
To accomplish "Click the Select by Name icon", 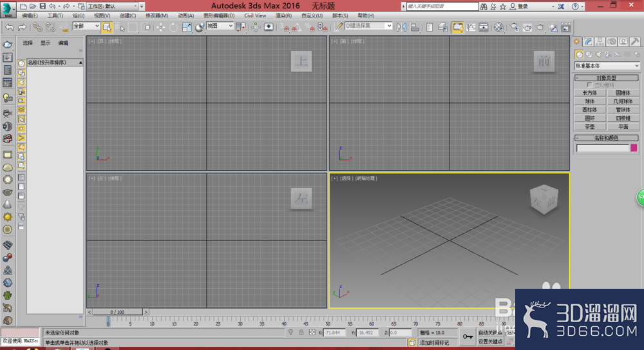I will [x=120, y=28].
